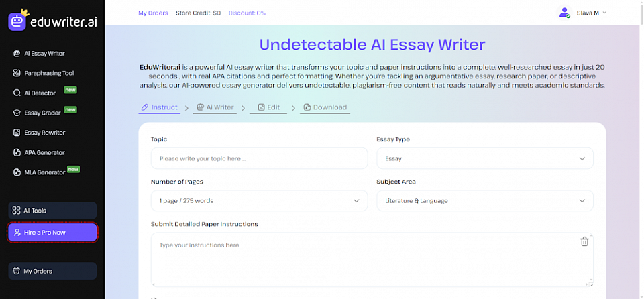
Task: Click the Essay Rewriter sidebar icon
Action: (17, 133)
